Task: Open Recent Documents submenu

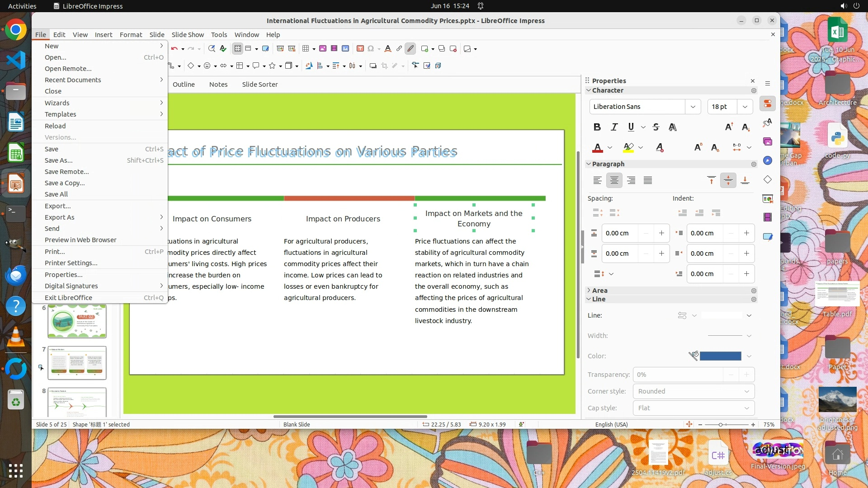Action: coord(73,80)
